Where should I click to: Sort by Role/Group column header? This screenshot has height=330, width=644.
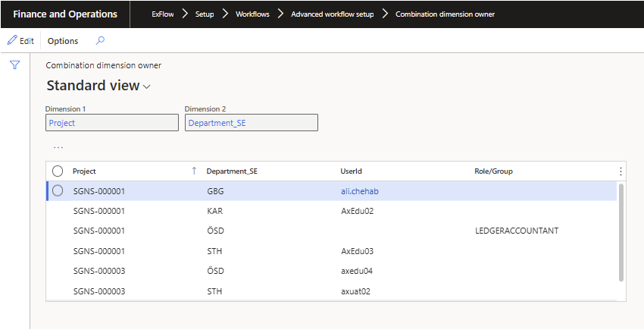click(493, 171)
